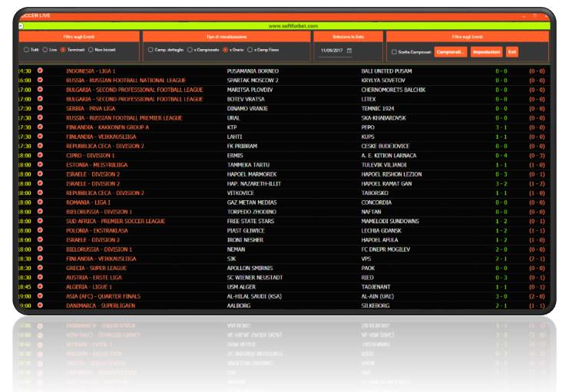Image resolution: width=566 pixels, height=392 pixels.
Task: Click red status dot for Cipro - Division 1
Action: pos(40,155)
